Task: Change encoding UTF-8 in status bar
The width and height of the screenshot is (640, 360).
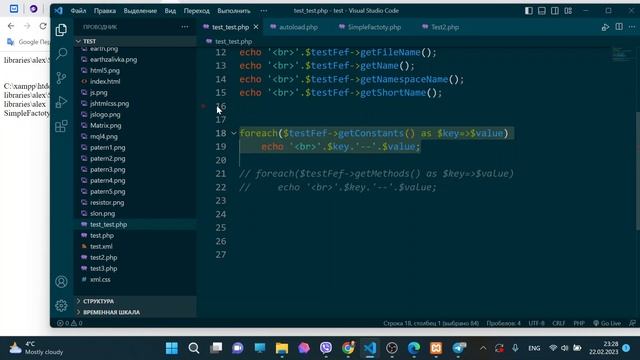Action: pos(536,323)
